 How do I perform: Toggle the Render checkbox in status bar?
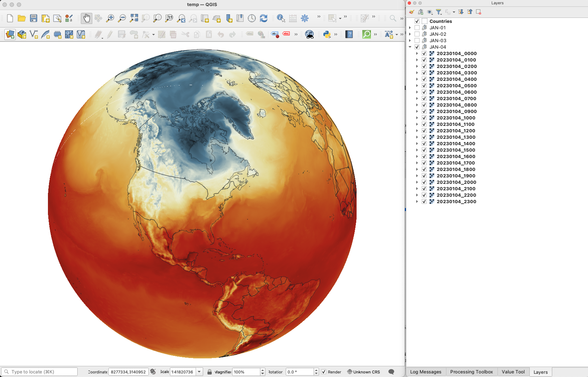point(324,372)
